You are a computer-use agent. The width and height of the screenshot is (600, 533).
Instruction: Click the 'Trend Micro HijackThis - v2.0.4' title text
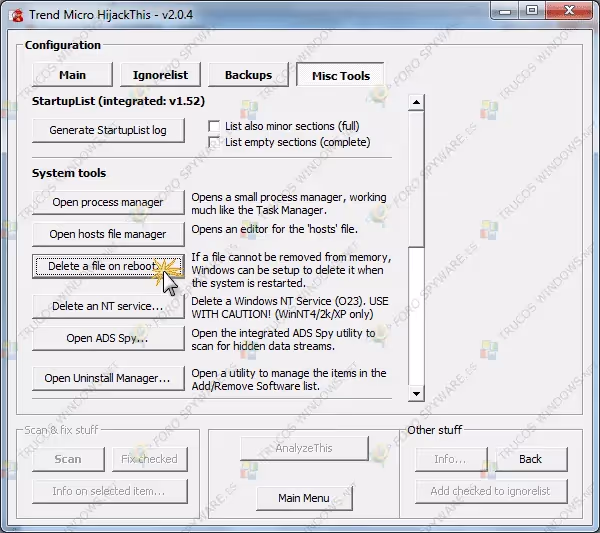pos(111,15)
